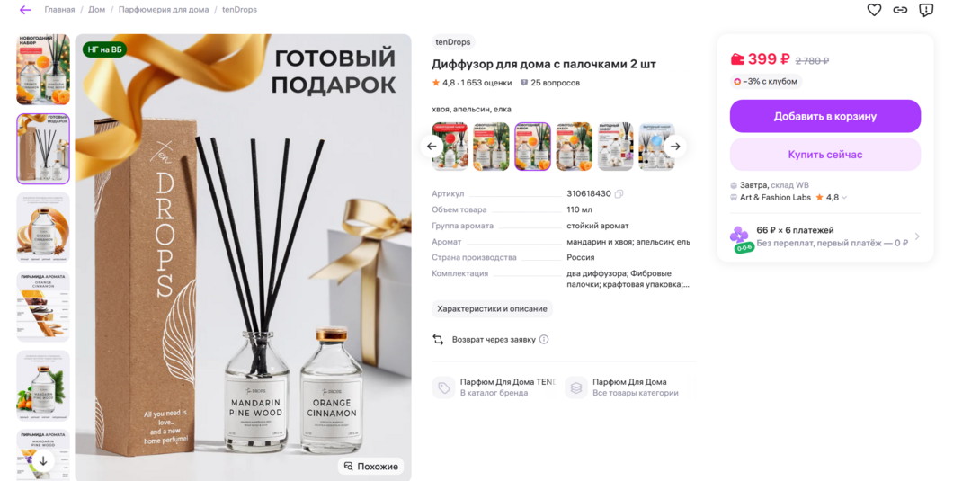
Task: Open return info circle icon
Action: point(544,340)
